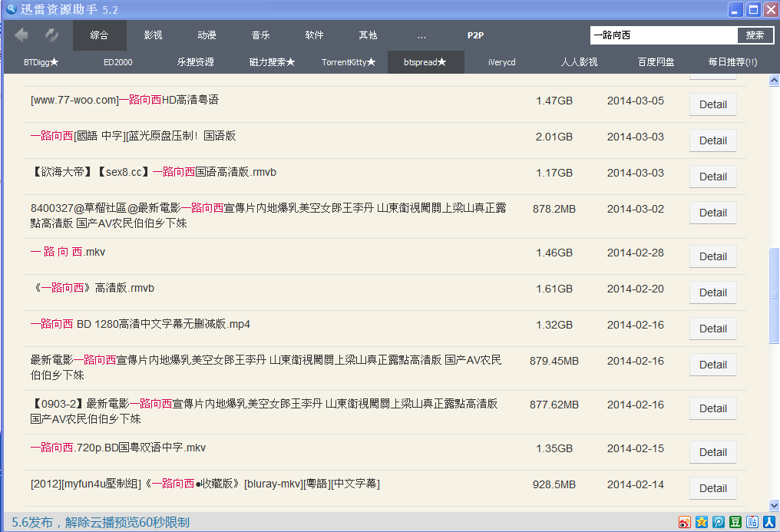Open Detail for the 877.62MB result
The height and width of the screenshot is (532, 780).
(x=713, y=408)
